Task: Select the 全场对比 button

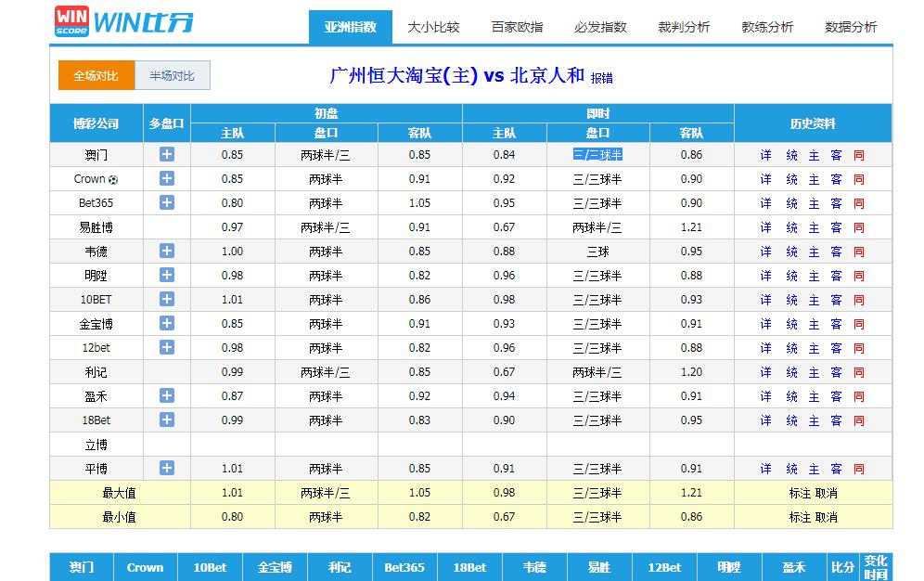Action: pos(96,75)
